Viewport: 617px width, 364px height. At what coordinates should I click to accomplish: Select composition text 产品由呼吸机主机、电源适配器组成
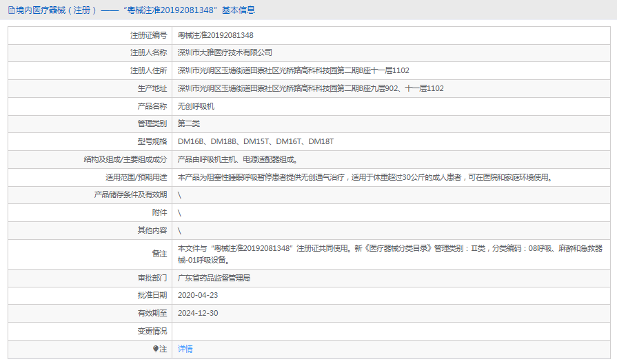pyautogui.click(x=238, y=159)
